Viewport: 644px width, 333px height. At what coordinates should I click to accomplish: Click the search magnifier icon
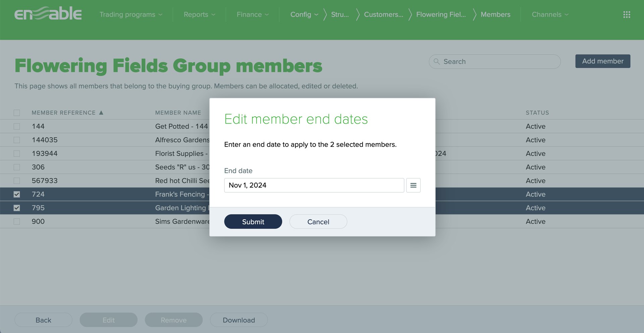[436, 61]
